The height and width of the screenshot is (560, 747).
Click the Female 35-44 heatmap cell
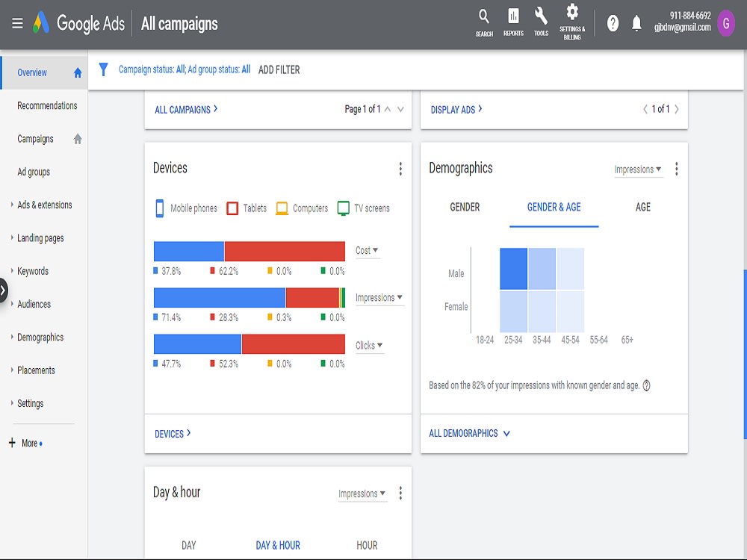542,311
